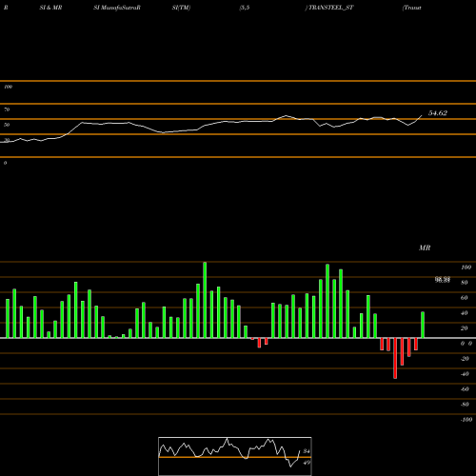476x476 pixels.
Task: Click the RSI axis label 70
Action: pyautogui.click(x=7, y=109)
